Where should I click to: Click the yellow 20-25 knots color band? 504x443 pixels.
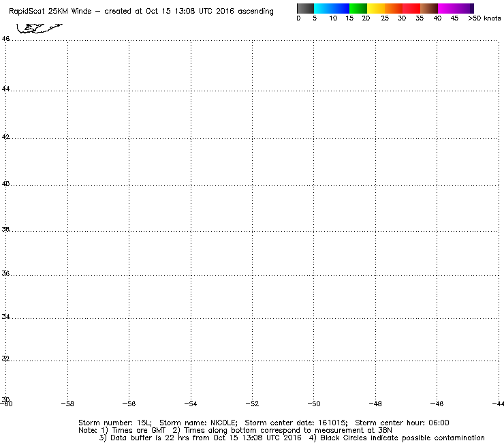pos(376,8)
